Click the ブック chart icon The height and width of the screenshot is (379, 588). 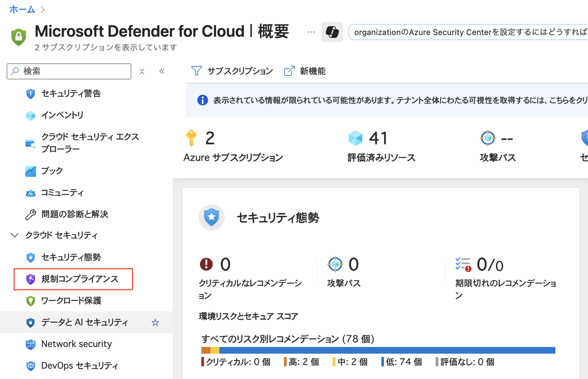coord(31,171)
